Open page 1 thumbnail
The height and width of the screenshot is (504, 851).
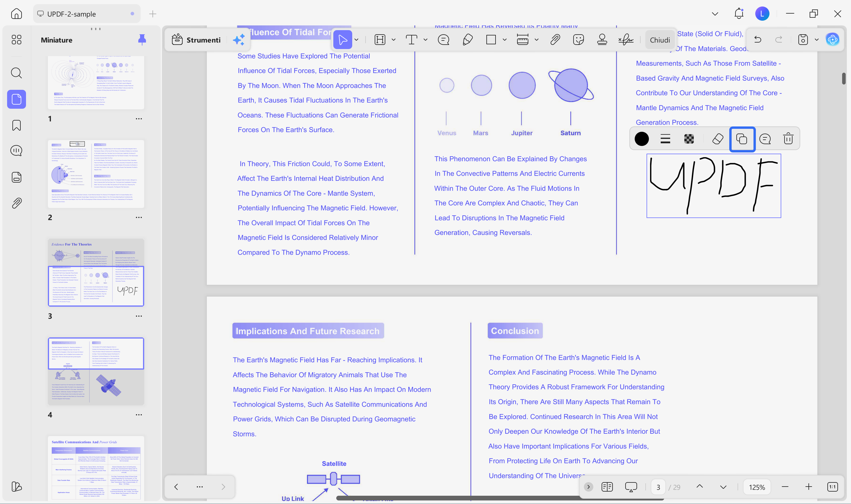96,82
